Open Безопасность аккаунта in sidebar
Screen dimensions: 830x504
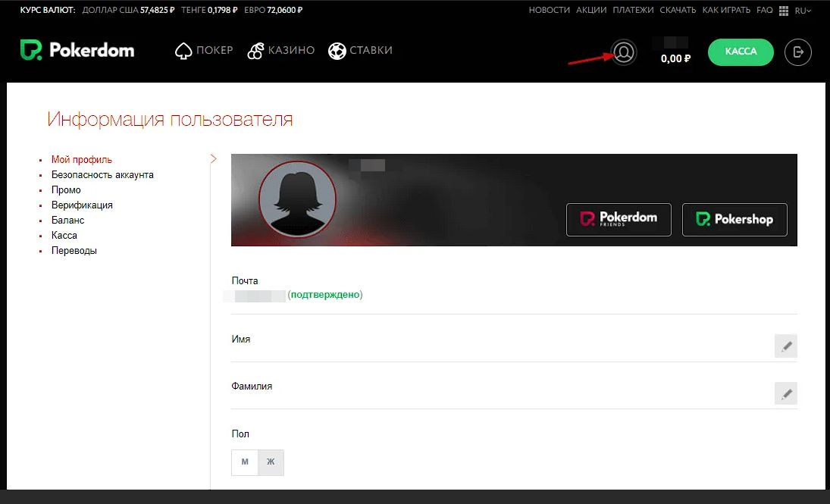click(x=102, y=175)
